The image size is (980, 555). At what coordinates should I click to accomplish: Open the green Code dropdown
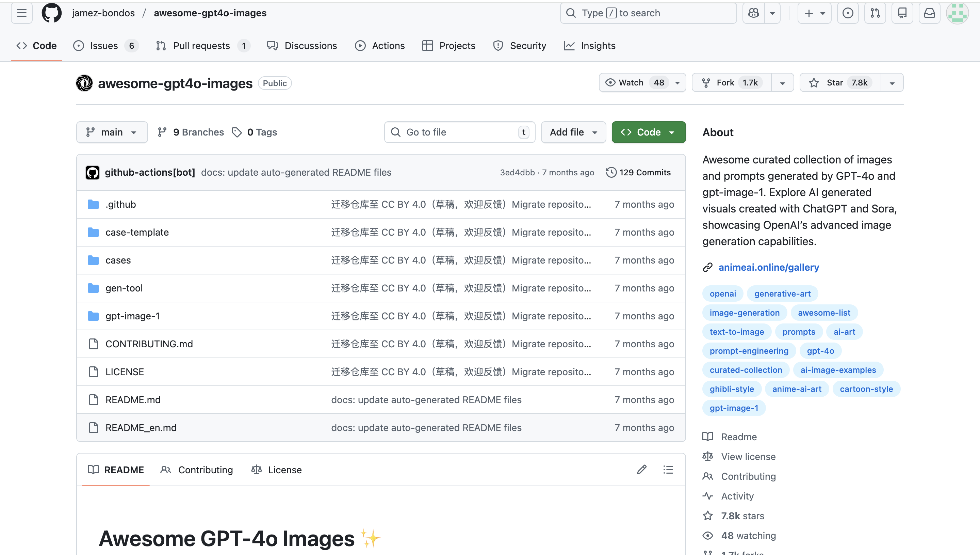pyautogui.click(x=648, y=132)
